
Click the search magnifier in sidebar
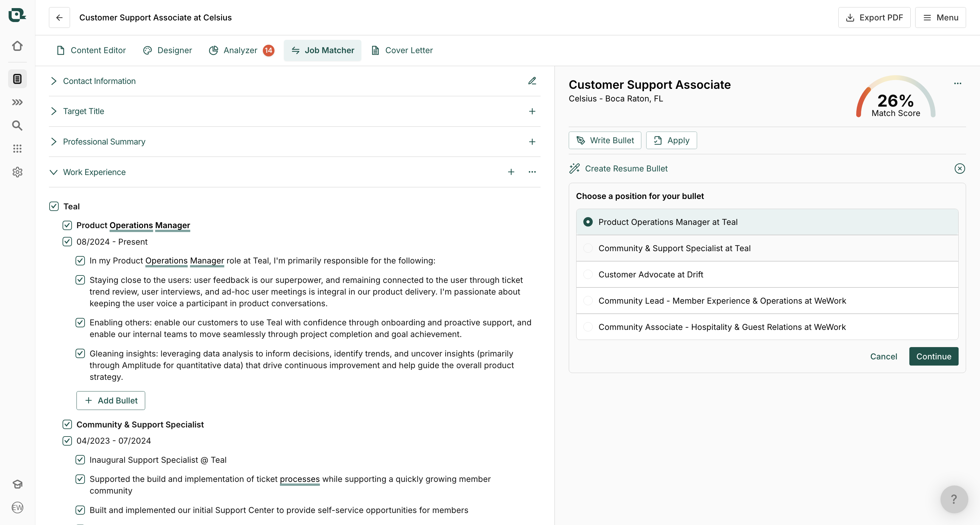tap(17, 125)
